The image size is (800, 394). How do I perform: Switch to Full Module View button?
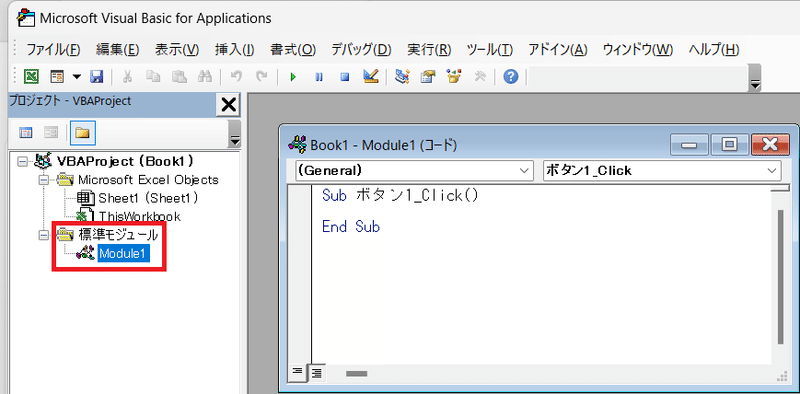tap(317, 373)
